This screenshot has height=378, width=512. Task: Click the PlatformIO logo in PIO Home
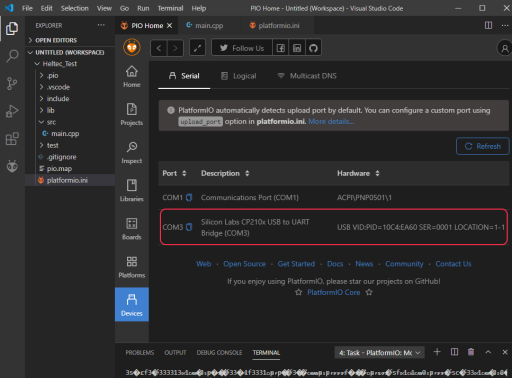point(132,47)
